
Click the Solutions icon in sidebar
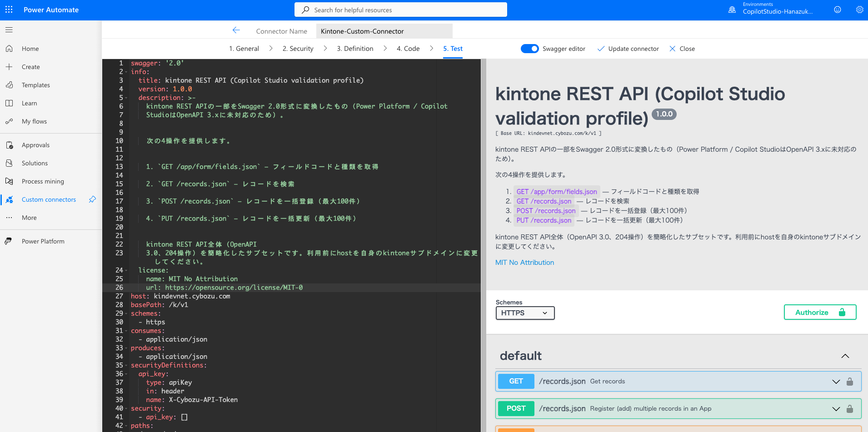click(x=9, y=163)
